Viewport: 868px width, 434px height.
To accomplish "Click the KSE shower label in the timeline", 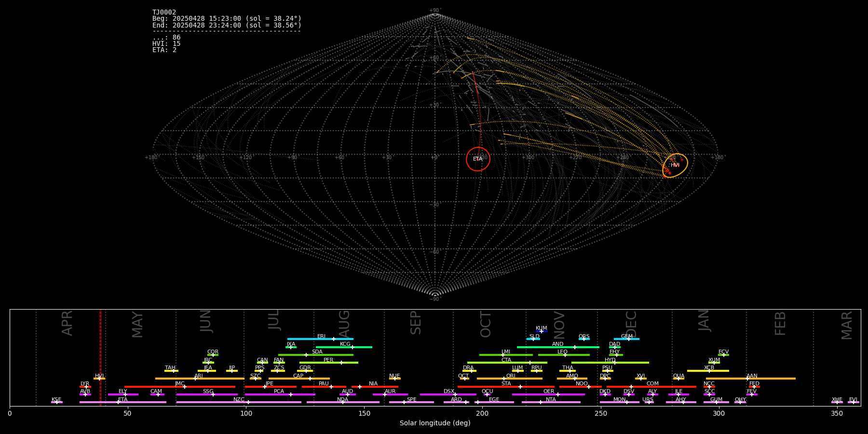I will point(56,399).
